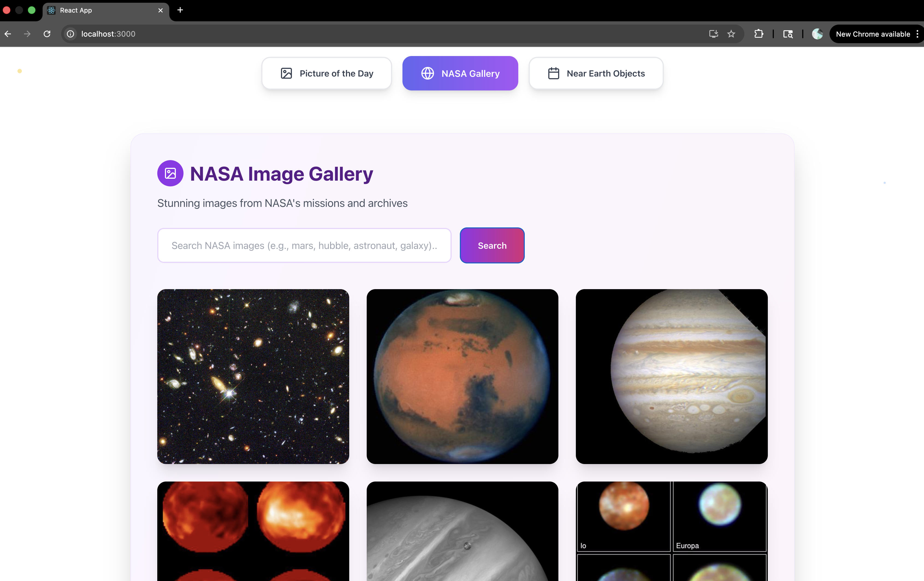Select the Jupiter image thumbnail
This screenshot has width=924, height=581.
[671, 376]
